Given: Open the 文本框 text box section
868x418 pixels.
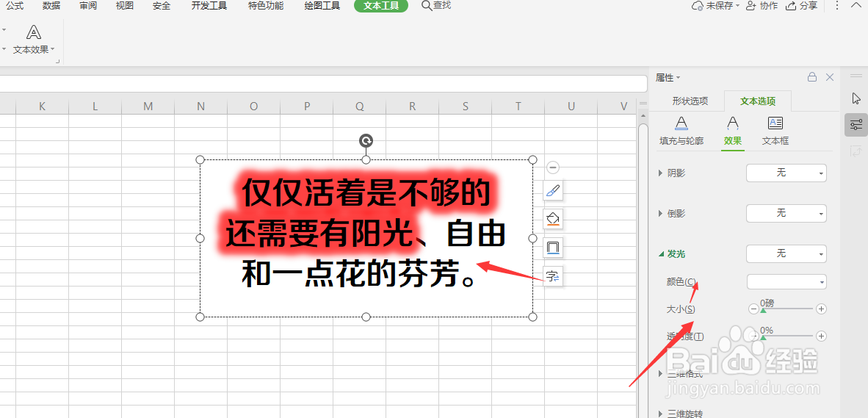Looking at the screenshot, I should 775,131.
